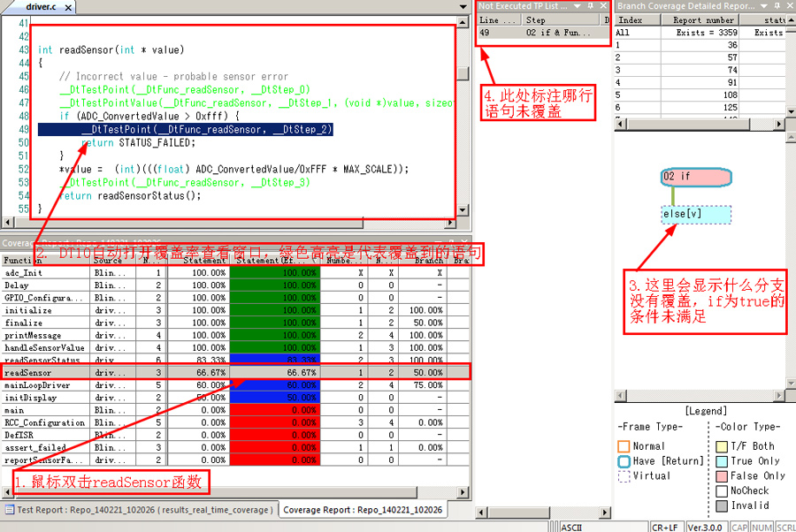Click the Ver.3.0.0 status bar entry
This screenshot has width=796, height=532.
(705, 527)
